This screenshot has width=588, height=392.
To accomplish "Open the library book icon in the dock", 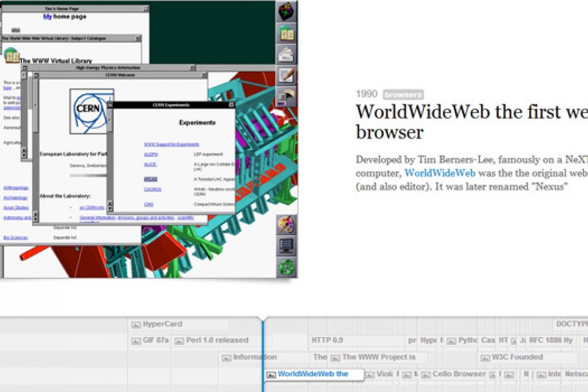I will [x=286, y=33].
